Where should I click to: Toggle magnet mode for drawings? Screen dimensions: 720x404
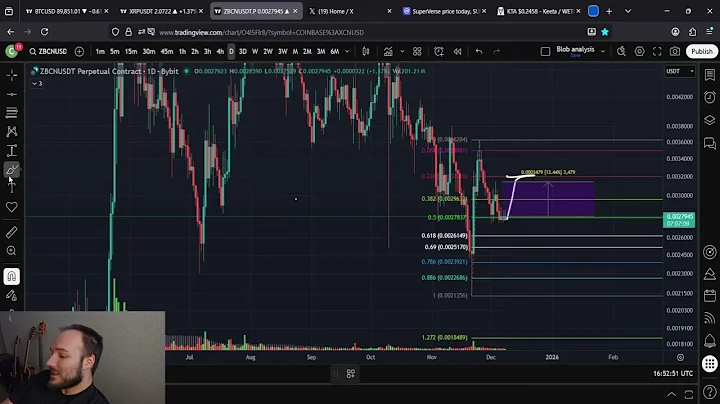(x=12, y=276)
